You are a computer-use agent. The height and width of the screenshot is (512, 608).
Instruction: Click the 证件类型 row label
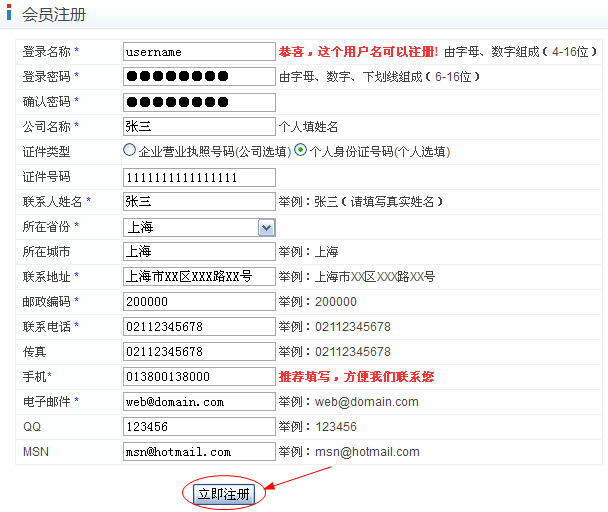pyautogui.click(x=46, y=152)
